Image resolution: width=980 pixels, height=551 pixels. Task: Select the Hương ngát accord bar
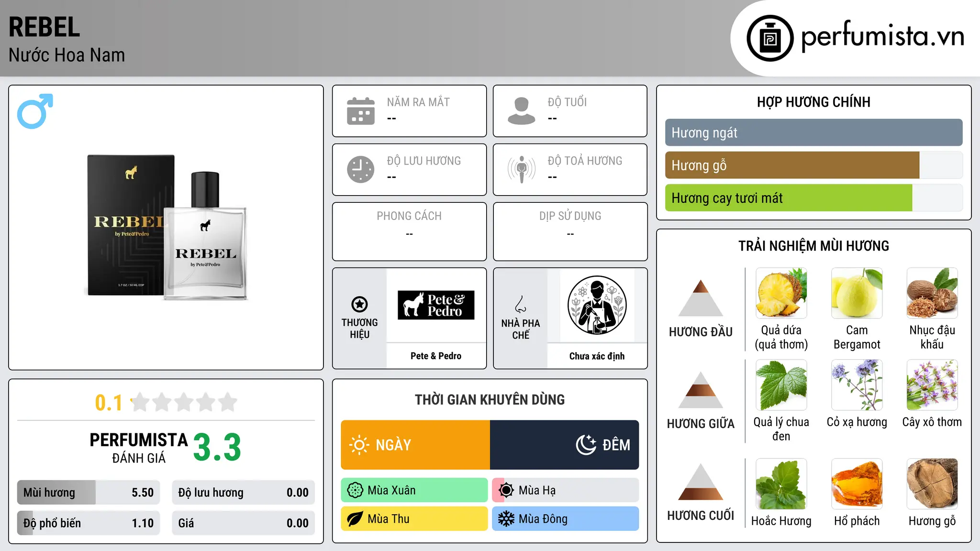tap(813, 132)
